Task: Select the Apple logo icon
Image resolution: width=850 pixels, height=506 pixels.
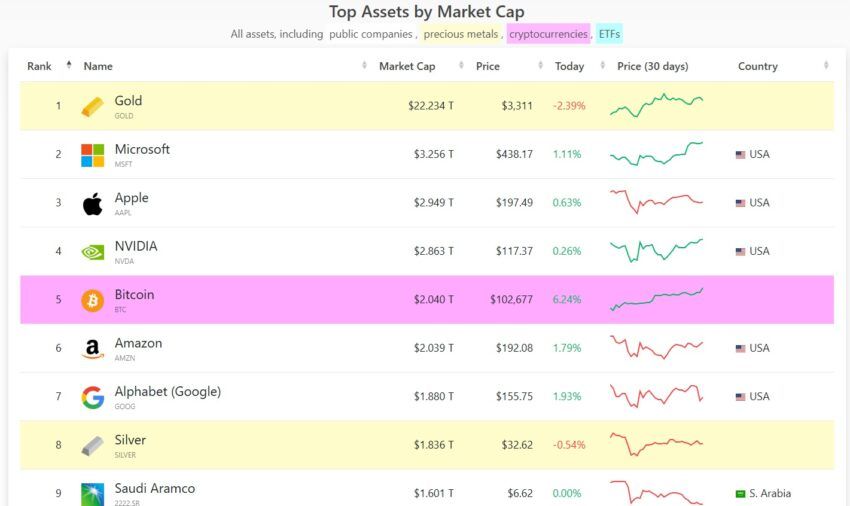Action: click(92, 204)
